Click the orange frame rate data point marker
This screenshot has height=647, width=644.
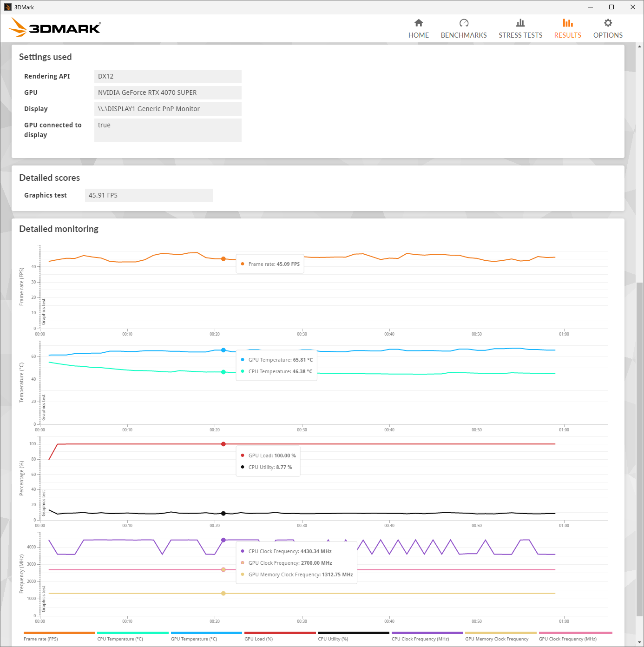tap(223, 259)
